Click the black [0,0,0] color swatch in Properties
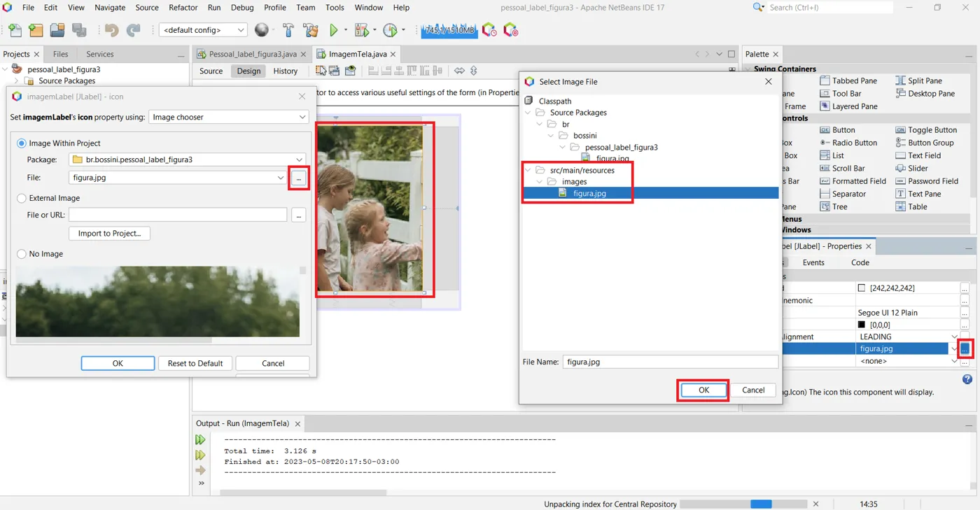980x510 pixels. point(862,325)
